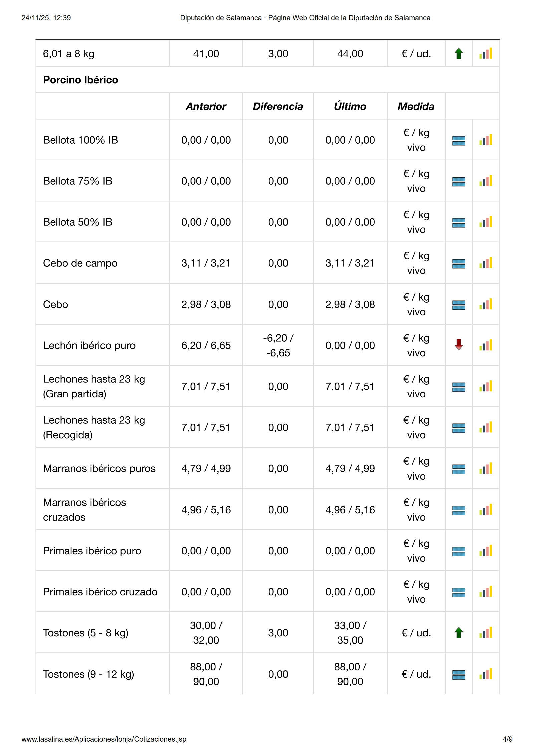Click the green up arrow in the 6,01 a 8 kg row

(x=459, y=53)
